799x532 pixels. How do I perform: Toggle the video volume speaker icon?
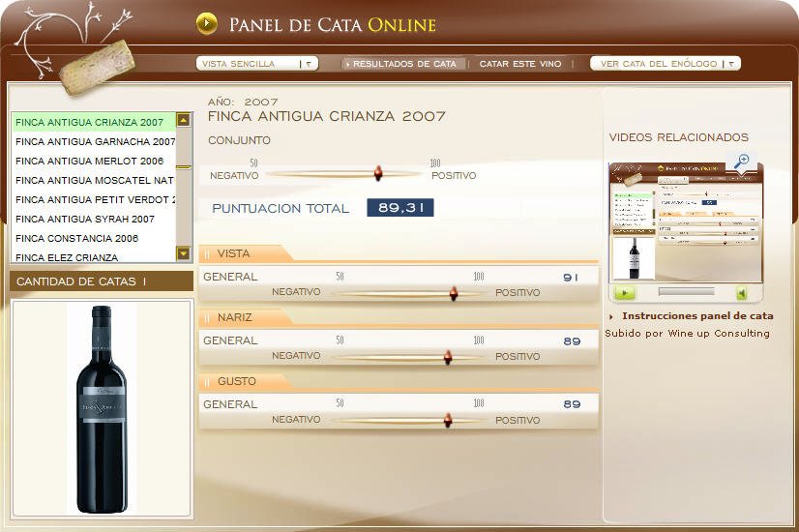click(742, 293)
